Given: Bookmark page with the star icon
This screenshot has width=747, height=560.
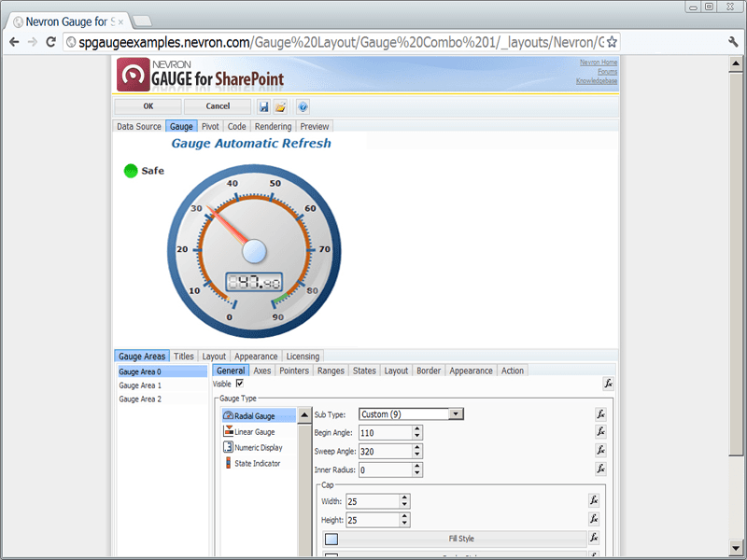Looking at the screenshot, I should [613, 42].
